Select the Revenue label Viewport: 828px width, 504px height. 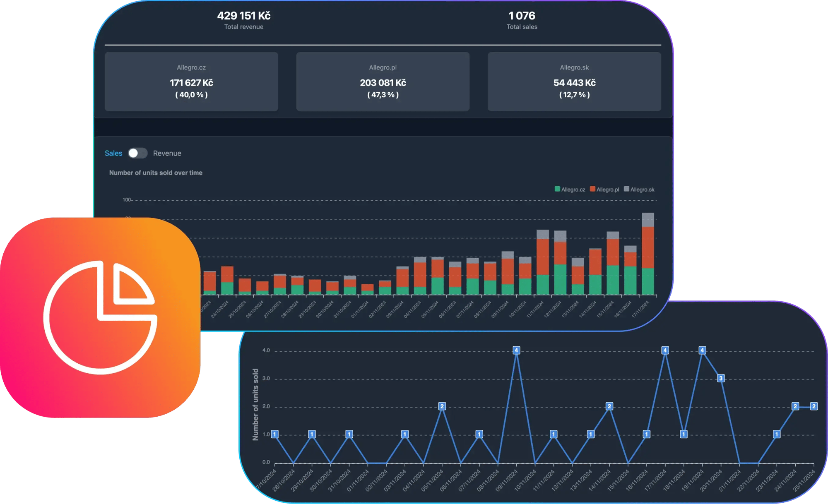(x=167, y=153)
